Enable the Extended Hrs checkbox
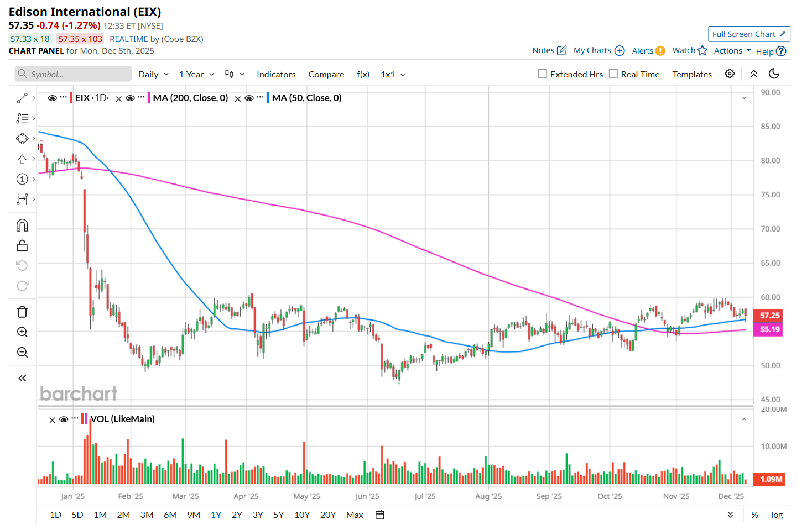 [543, 74]
